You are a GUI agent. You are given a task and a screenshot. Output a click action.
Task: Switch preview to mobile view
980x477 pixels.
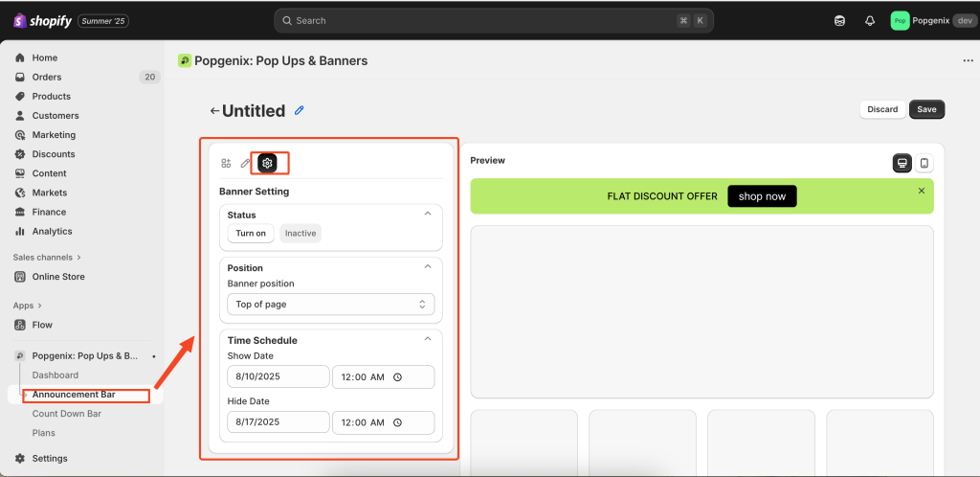coord(924,163)
